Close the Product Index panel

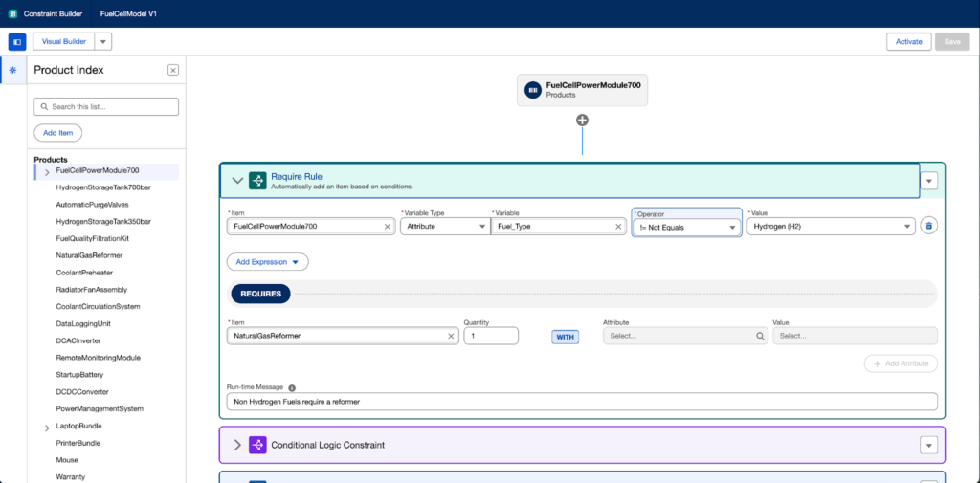[x=173, y=70]
